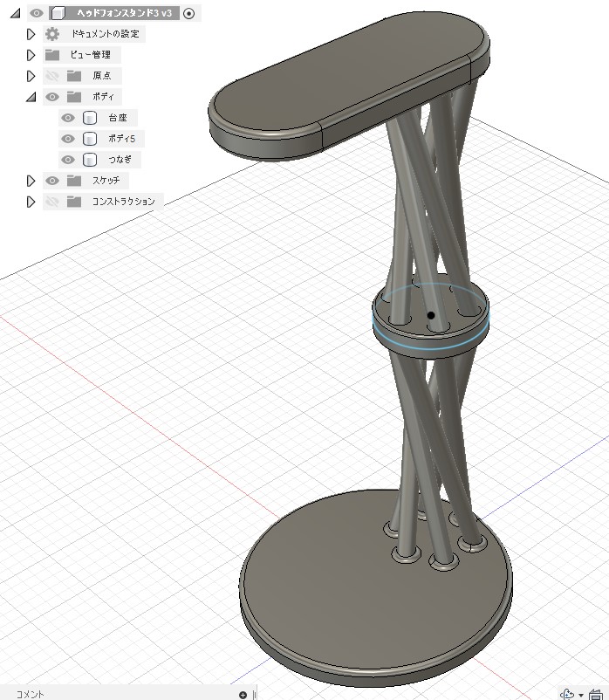
Task: Click the スケッチ folder icon
Action: (74, 181)
